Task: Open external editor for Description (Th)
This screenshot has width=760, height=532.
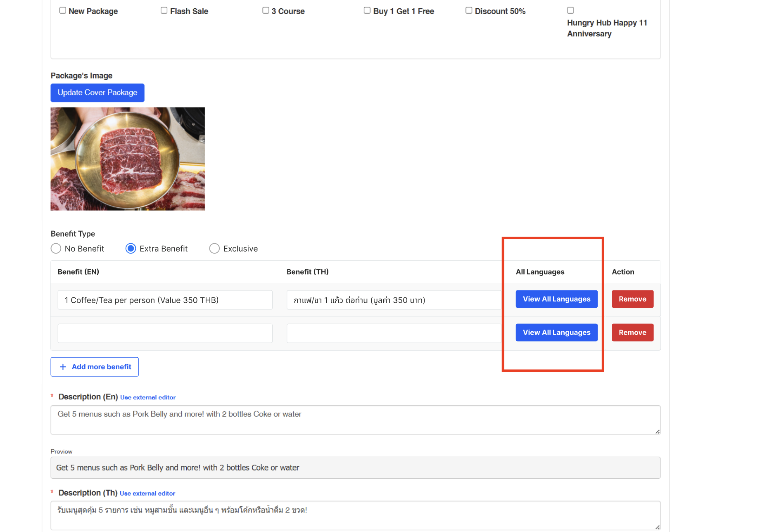Action: [x=147, y=494]
